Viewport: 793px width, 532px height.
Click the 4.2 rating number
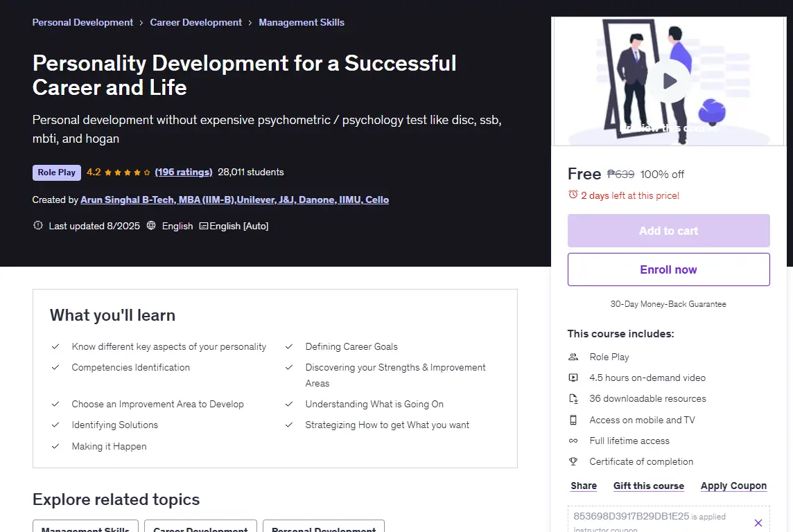(x=94, y=172)
